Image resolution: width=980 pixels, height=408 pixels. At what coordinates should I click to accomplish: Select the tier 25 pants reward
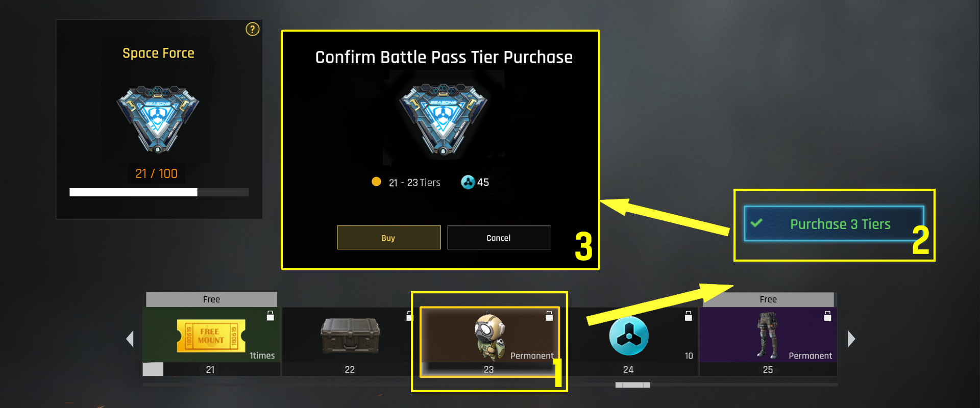click(x=767, y=336)
